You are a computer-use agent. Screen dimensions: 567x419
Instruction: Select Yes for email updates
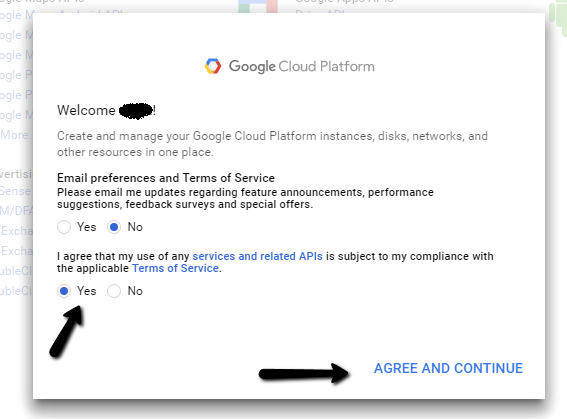coord(64,227)
